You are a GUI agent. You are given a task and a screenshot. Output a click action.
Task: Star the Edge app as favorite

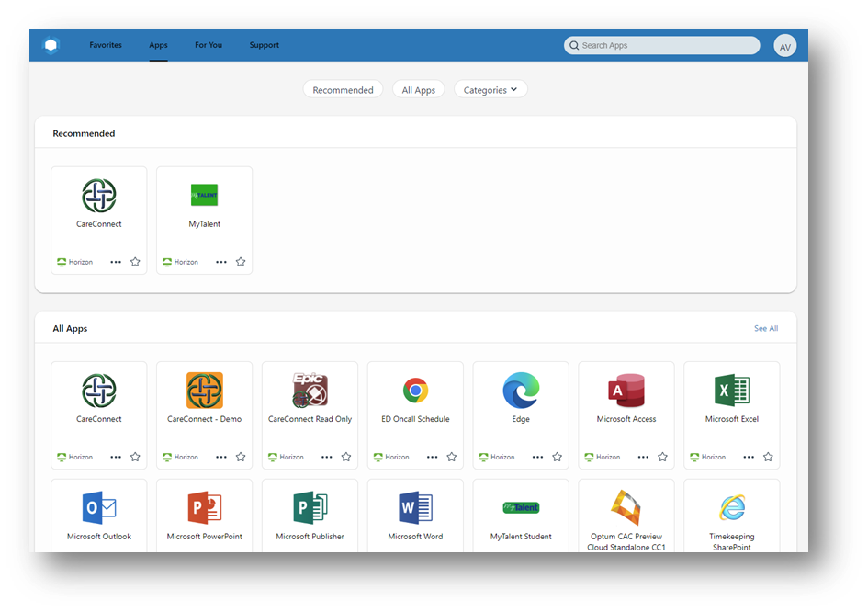pyautogui.click(x=557, y=457)
